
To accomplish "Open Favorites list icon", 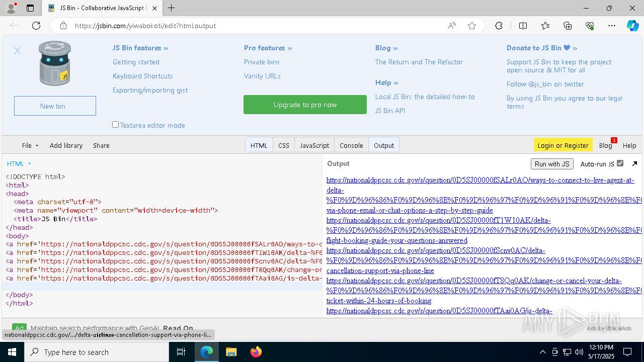I will coord(545,26).
